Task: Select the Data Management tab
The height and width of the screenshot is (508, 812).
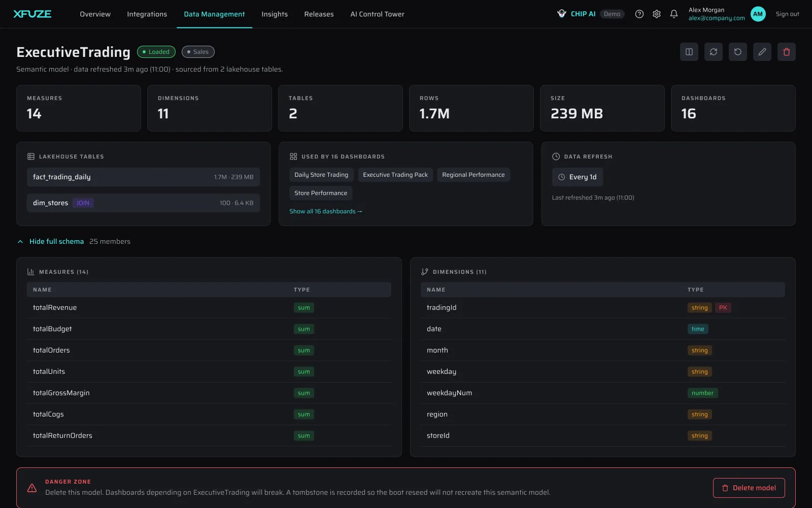Action: (x=214, y=14)
